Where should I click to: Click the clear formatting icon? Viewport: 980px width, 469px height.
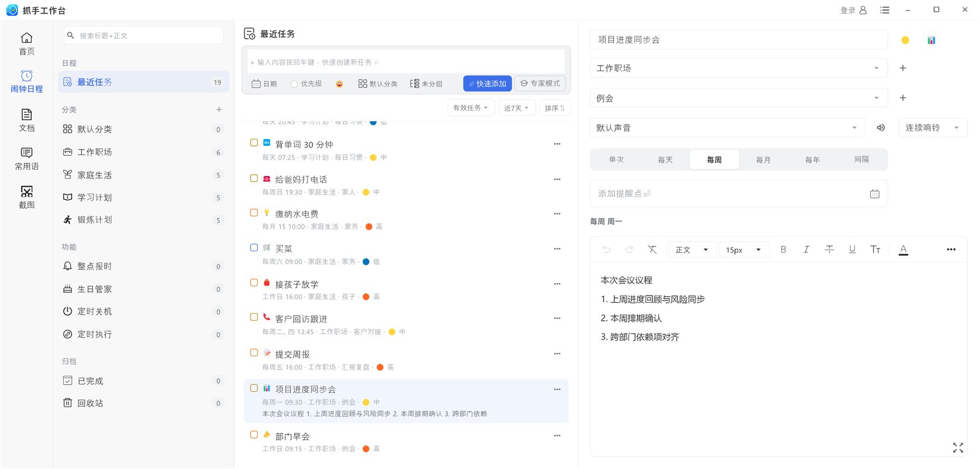pyautogui.click(x=652, y=250)
